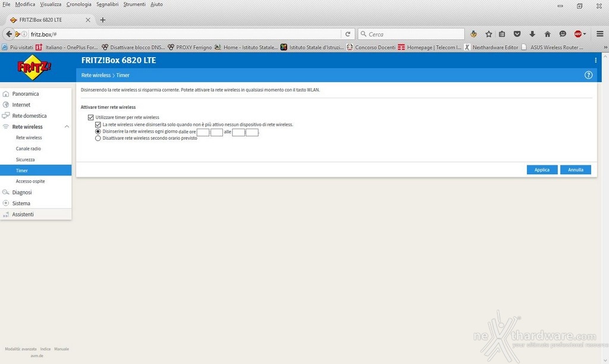Click the Rete domestica network icon
This screenshot has width=609, height=364.
coord(5,115)
